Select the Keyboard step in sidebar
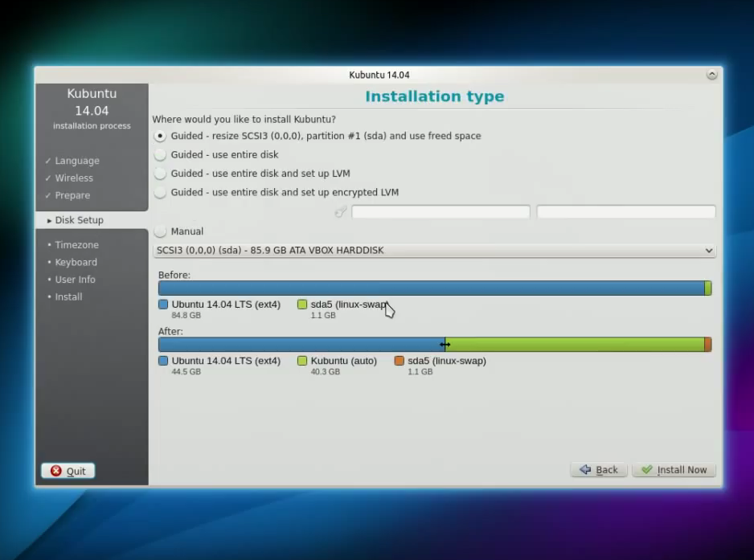Image resolution: width=754 pixels, height=560 pixels. 76,262
